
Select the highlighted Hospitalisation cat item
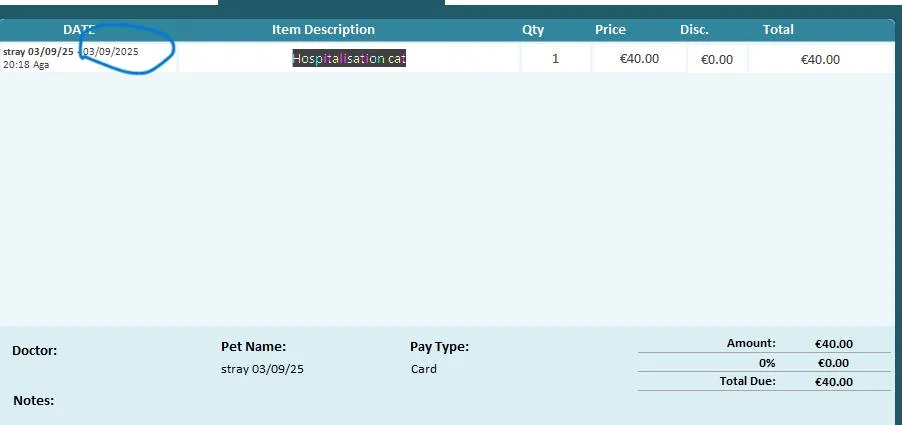(349, 59)
